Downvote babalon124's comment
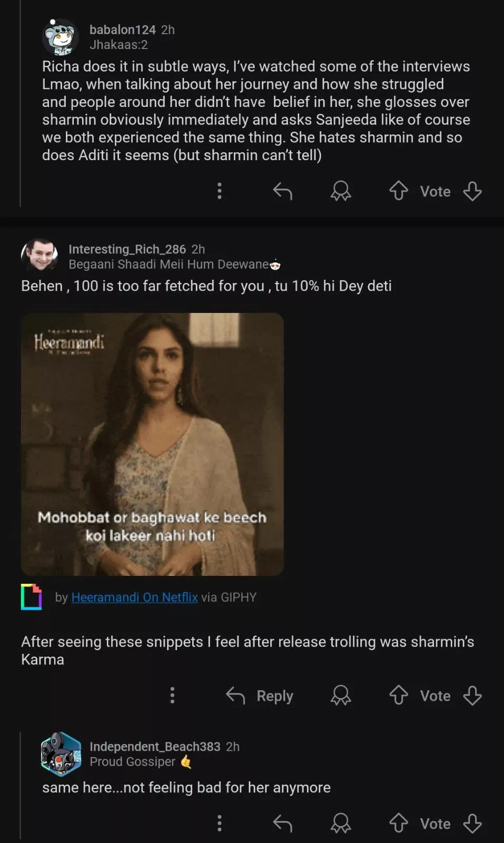Viewport: 504px width, 843px height. point(472,191)
